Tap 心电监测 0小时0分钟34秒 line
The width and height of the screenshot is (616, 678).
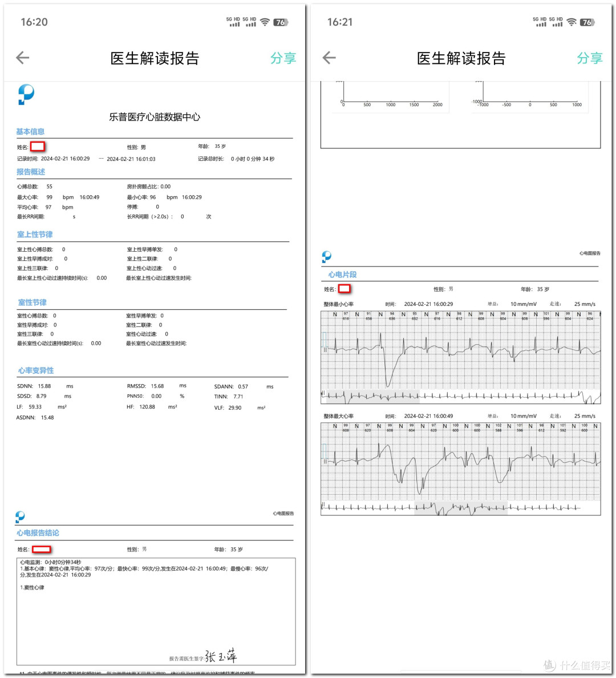pyautogui.click(x=51, y=562)
